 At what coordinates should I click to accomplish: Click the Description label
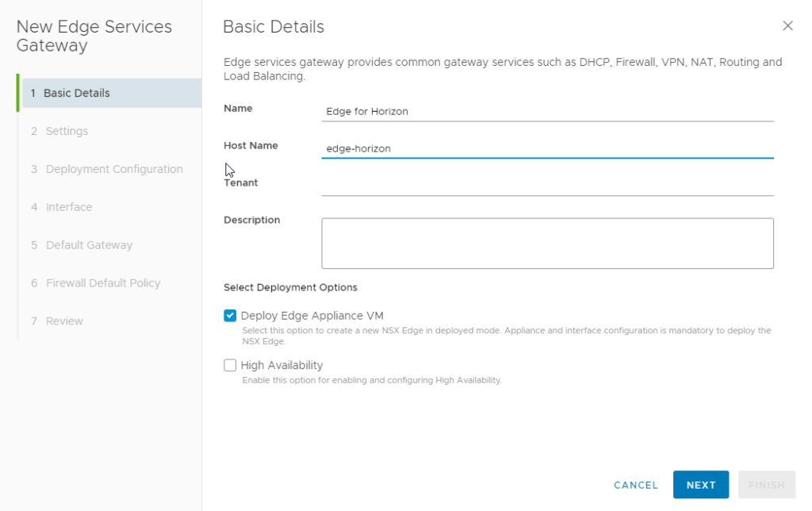point(251,220)
